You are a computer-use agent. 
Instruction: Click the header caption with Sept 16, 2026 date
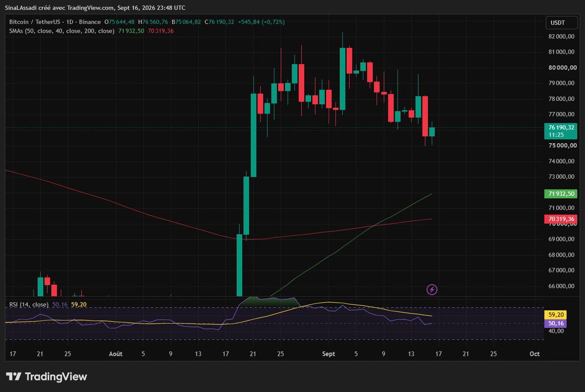click(x=95, y=7)
